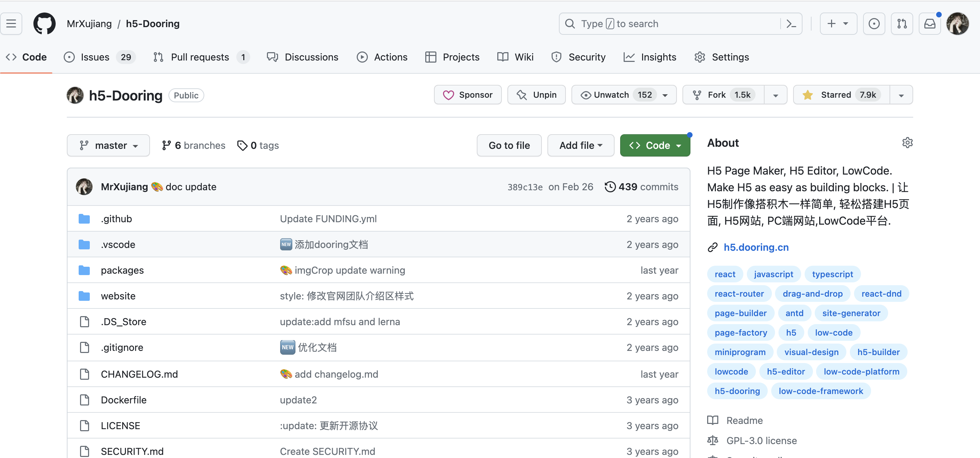Viewport: 980px width, 458px height.
Task: Open the Projects tab
Action: [x=452, y=57]
